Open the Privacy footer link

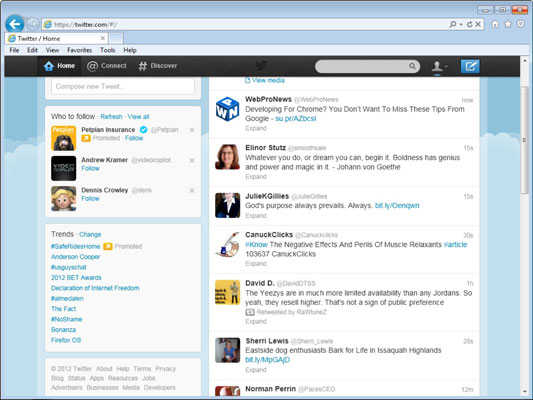[166, 369]
